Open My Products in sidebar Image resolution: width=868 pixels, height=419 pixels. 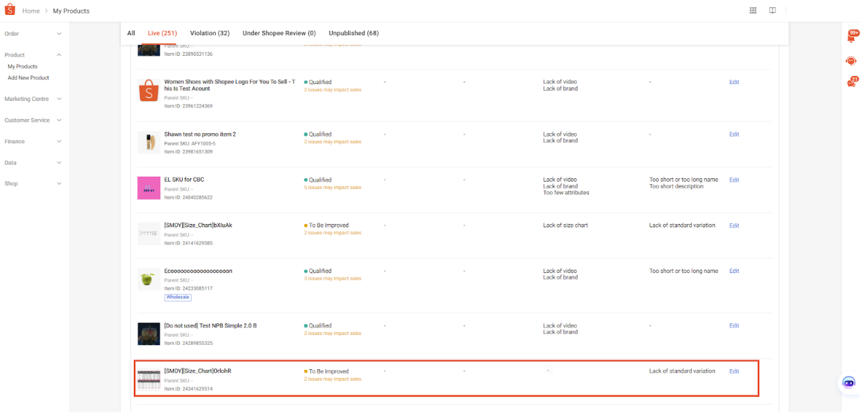point(23,67)
